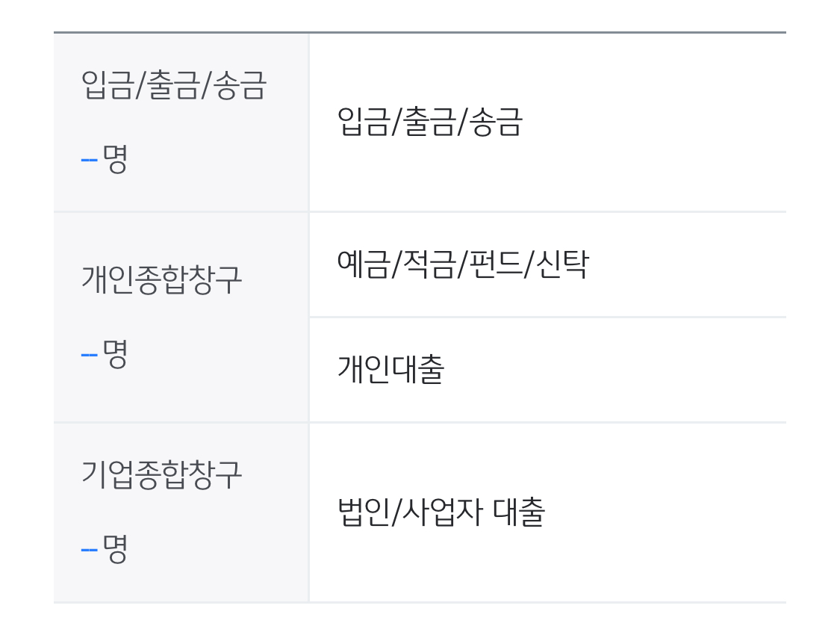Click divider line between 예금/적금/펀드/신탁 and 개인대출

[547, 317]
